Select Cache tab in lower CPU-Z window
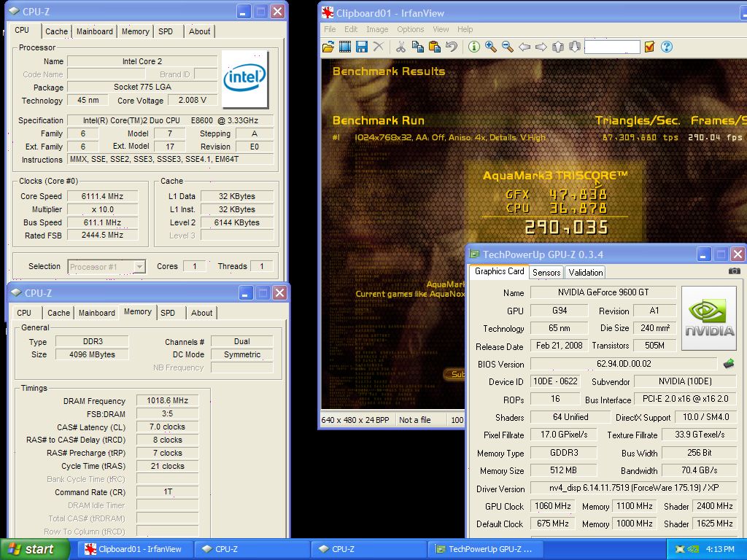This screenshot has height=560, width=747. (58, 313)
